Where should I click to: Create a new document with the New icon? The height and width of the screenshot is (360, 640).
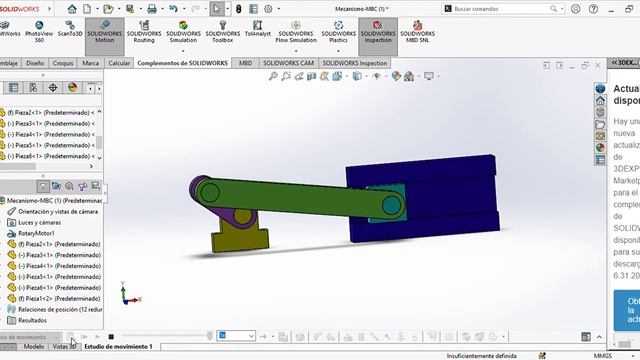(87, 9)
